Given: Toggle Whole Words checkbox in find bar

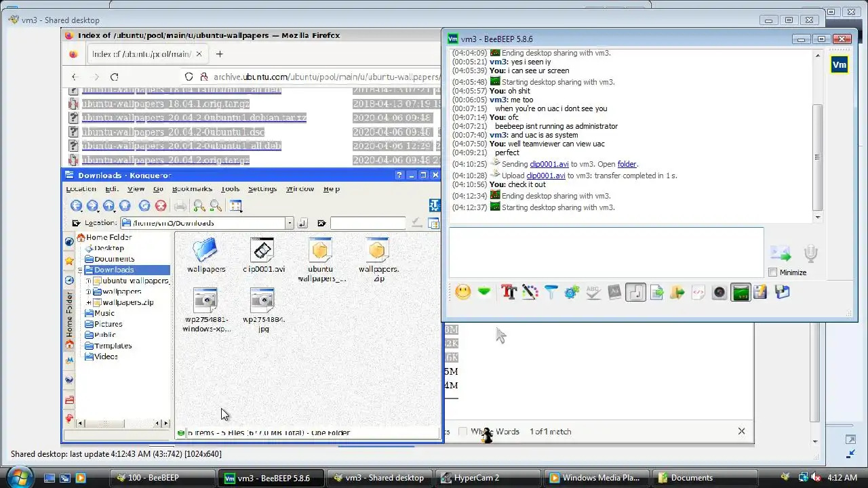Looking at the screenshot, I should [x=463, y=432].
